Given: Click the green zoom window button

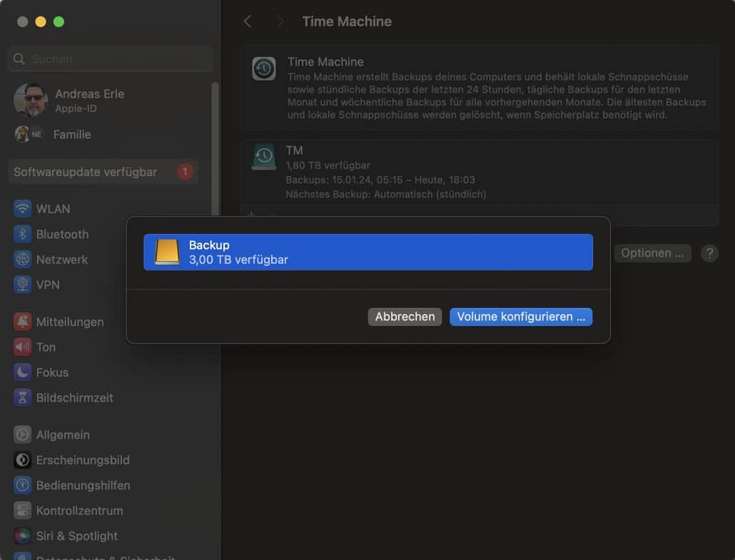Looking at the screenshot, I should pyautogui.click(x=59, y=21).
